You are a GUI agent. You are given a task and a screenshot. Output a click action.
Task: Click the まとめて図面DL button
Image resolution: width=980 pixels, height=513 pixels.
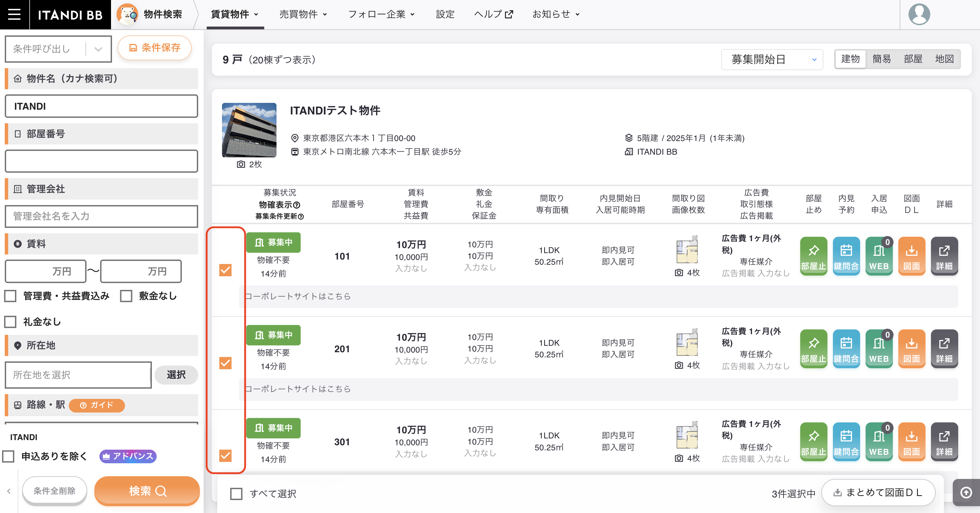click(878, 493)
